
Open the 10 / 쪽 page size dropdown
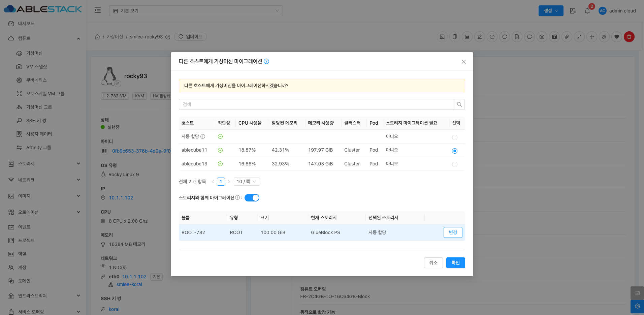point(247,182)
